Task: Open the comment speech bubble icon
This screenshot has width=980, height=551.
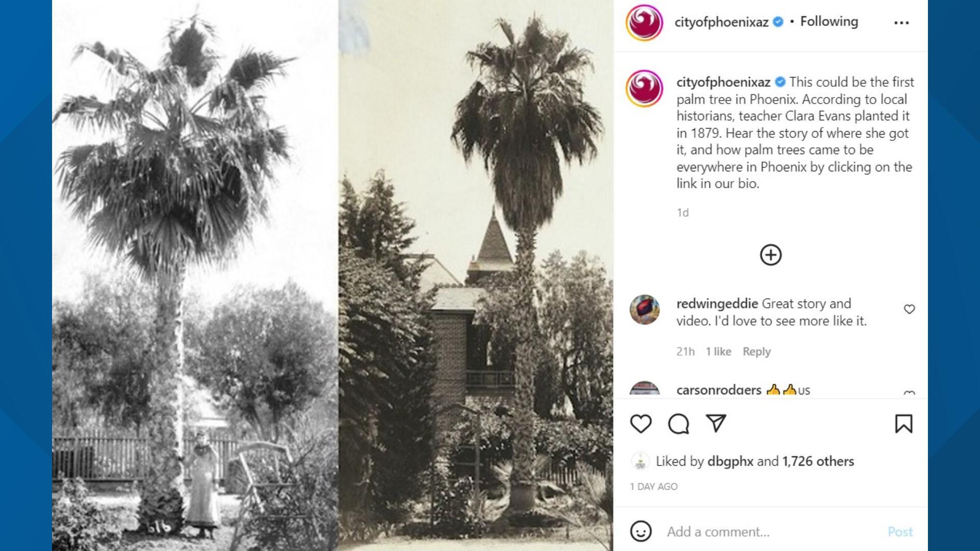Action: pos(678,424)
